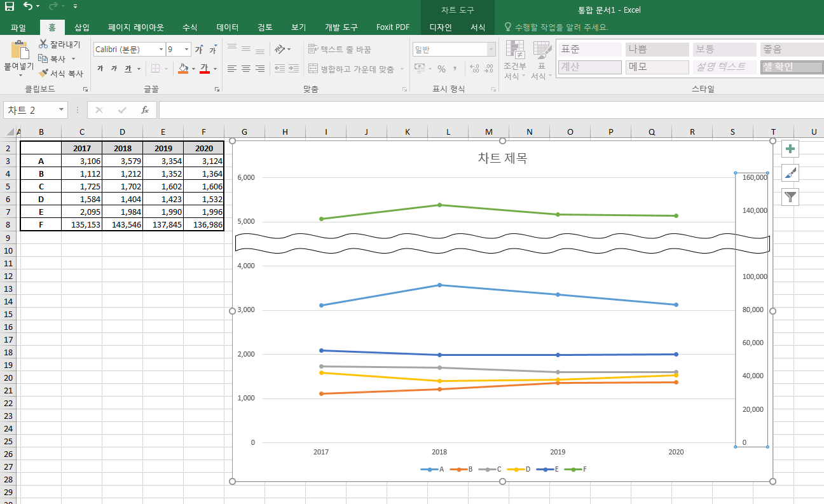This screenshot has width=824, height=504.
Task: Apply the 셀 확인 cell style
Action: tap(792, 67)
